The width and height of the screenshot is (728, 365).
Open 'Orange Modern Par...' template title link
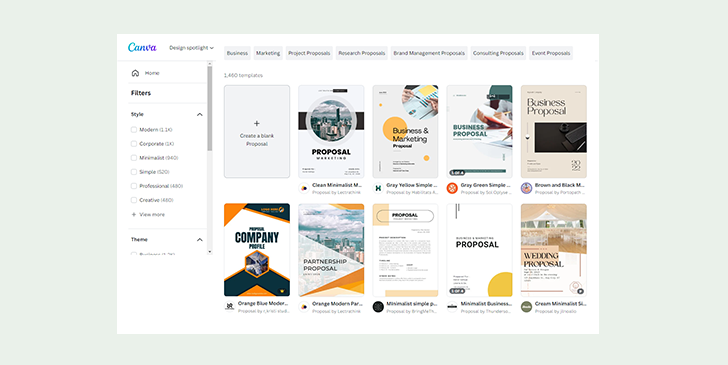tap(337, 303)
